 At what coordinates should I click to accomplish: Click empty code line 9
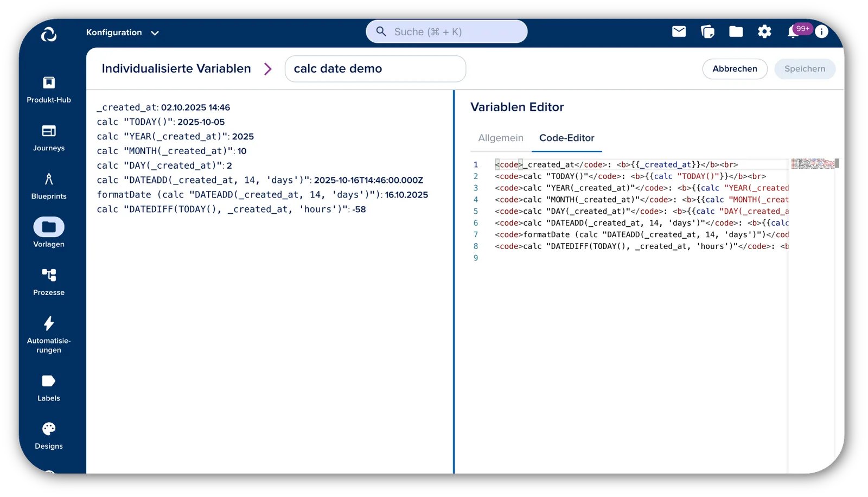click(x=641, y=258)
